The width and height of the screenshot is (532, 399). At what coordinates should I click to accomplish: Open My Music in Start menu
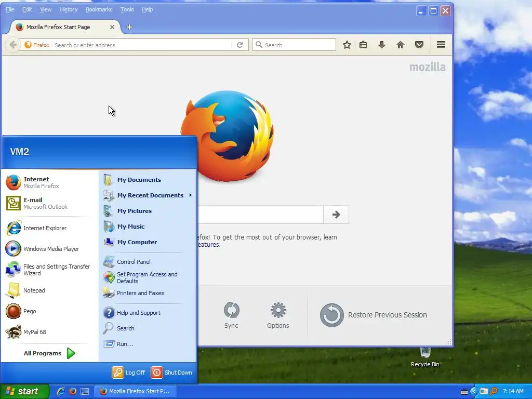(x=148, y=227)
